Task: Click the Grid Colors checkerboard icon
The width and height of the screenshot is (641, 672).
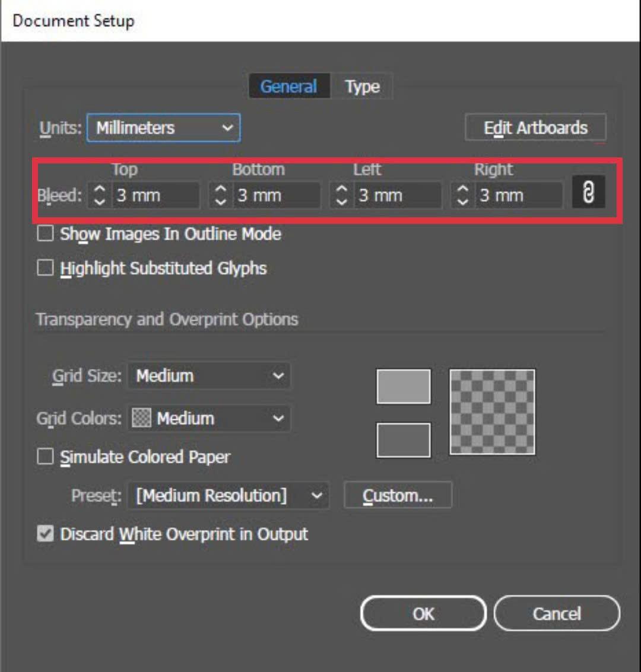Action: (141, 418)
